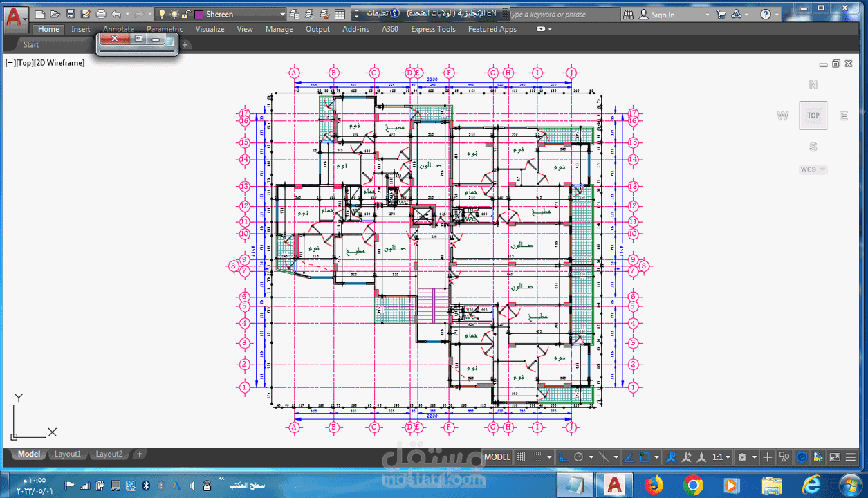
Task: Open the WCS coordinate system dropdown
Action: [x=813, y=169]
